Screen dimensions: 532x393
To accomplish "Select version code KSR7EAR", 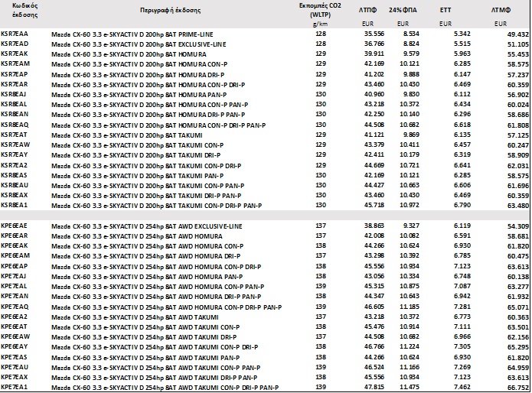I will [15, 84].
